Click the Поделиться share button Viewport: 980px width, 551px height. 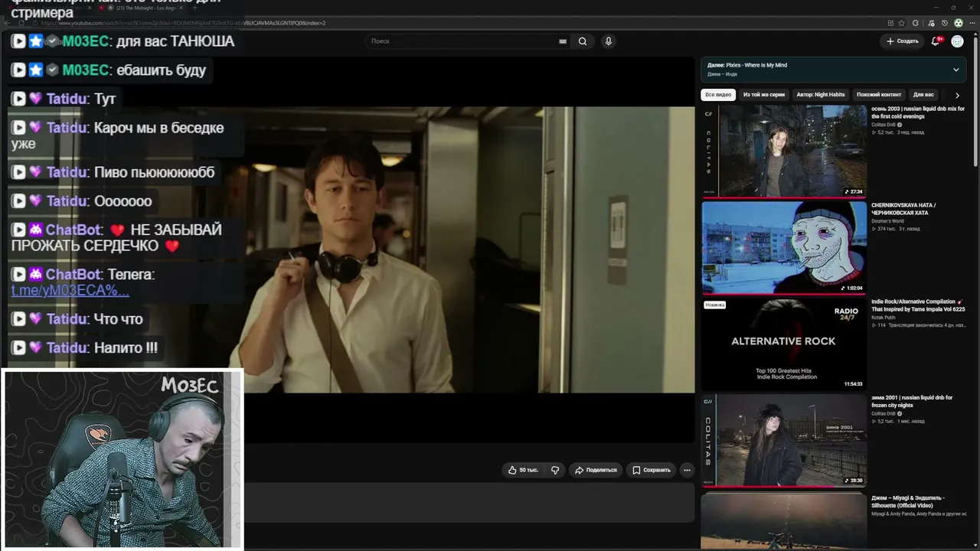(595, 470)
